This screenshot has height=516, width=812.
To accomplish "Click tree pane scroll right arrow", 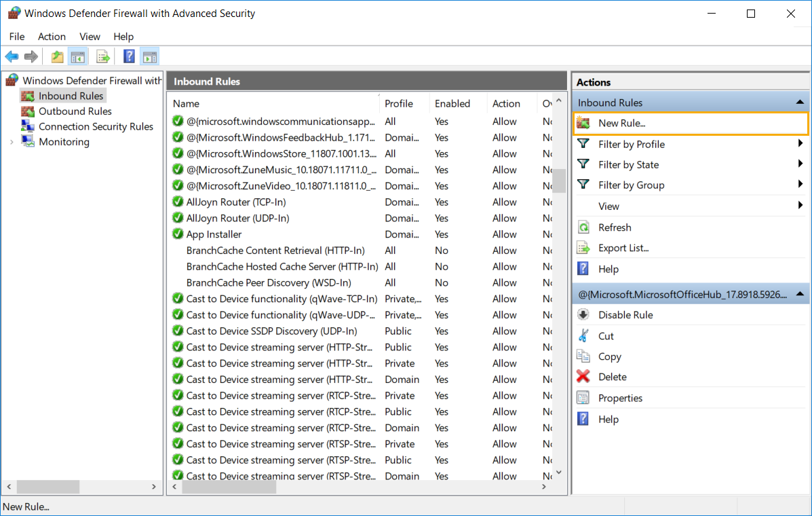I will point(154,487).
